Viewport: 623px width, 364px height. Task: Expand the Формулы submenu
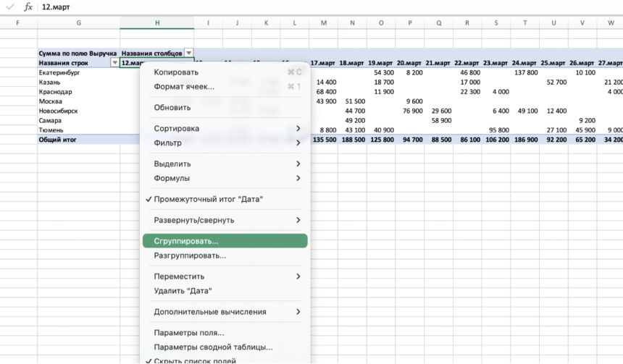[225, 178]
